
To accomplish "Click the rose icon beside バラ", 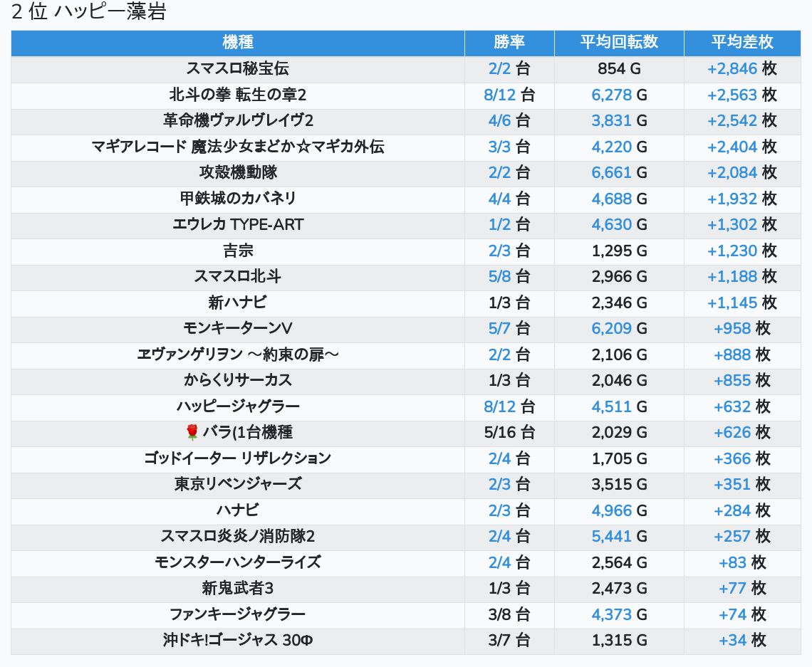I will click(192, 432).
